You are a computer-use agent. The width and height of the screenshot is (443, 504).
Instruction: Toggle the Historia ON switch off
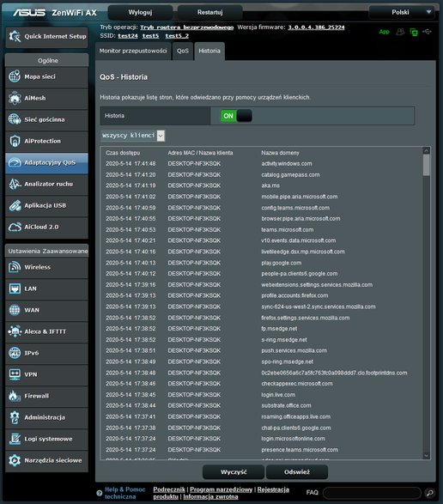pos(236,116)
